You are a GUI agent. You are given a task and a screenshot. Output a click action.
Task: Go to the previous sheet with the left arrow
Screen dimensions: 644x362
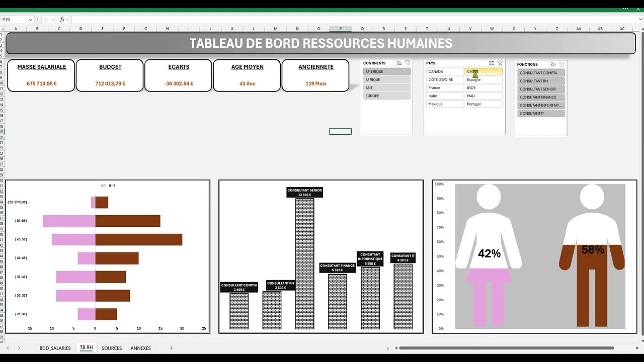8,348
